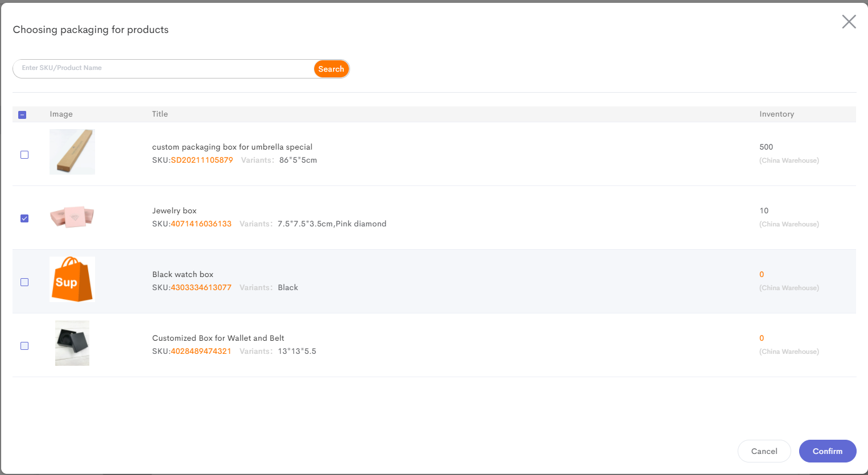This screenshot has width=868, height=475.
Task: Select the Black watch box checkbox
Action: coord(24,282)
